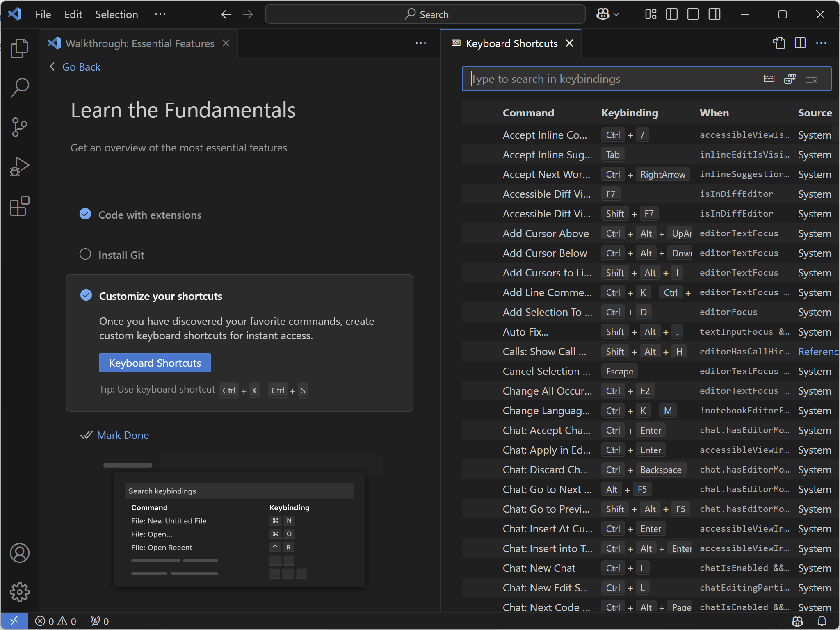
Task: Open Run and Debug view
Action: pyautogui.click(x=19, y=167)
